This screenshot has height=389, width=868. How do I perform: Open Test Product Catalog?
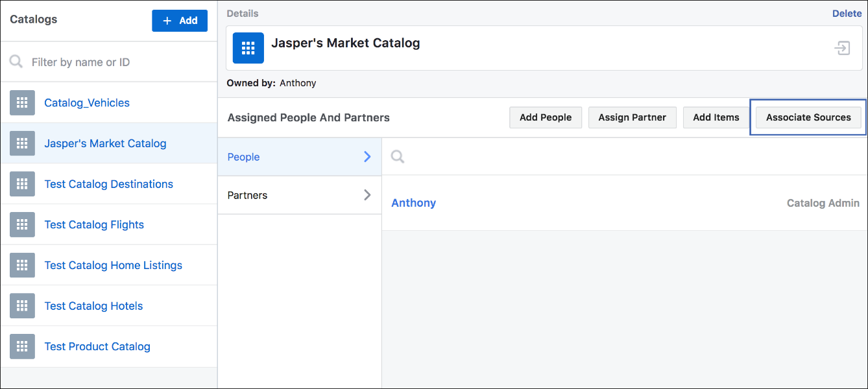[x=97, y=346]
